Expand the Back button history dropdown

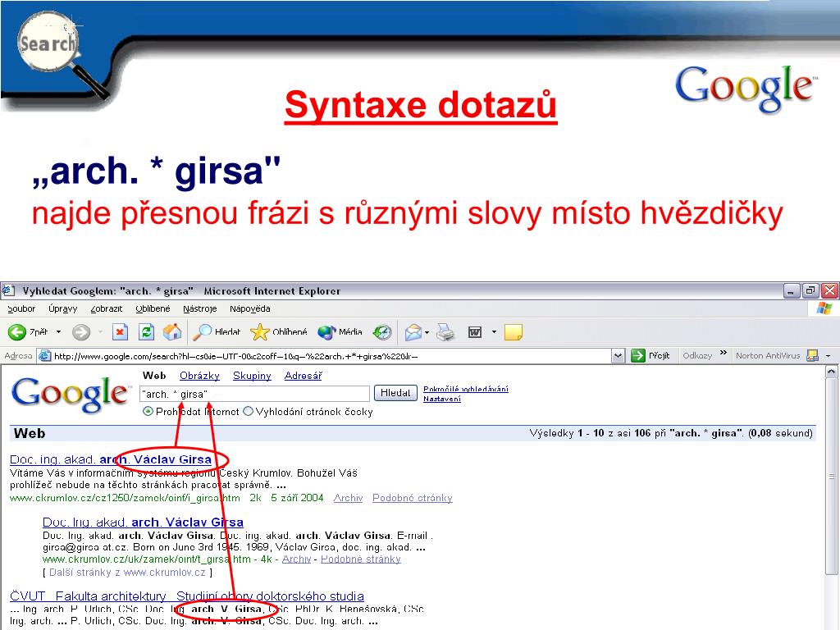[x=58, y=332]
